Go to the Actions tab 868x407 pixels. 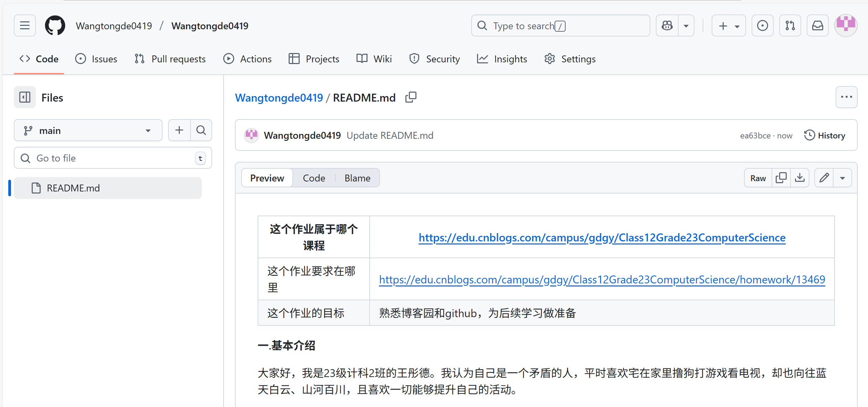click(247, 59)
